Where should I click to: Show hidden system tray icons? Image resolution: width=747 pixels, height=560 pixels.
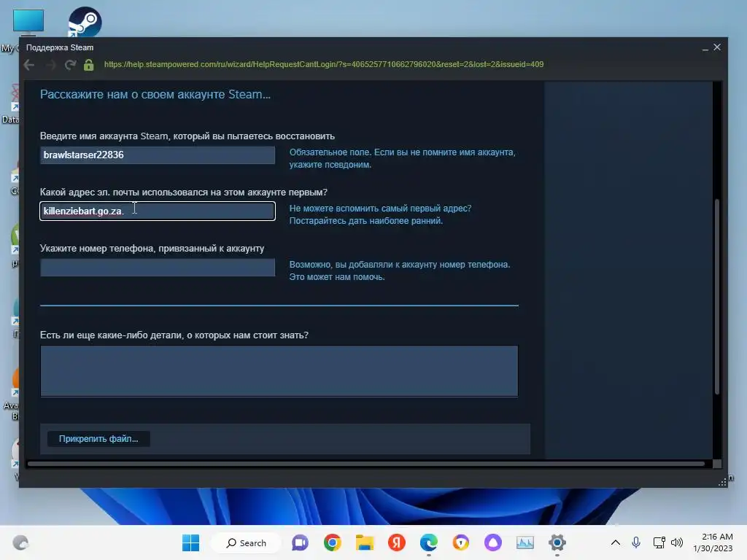616,542
